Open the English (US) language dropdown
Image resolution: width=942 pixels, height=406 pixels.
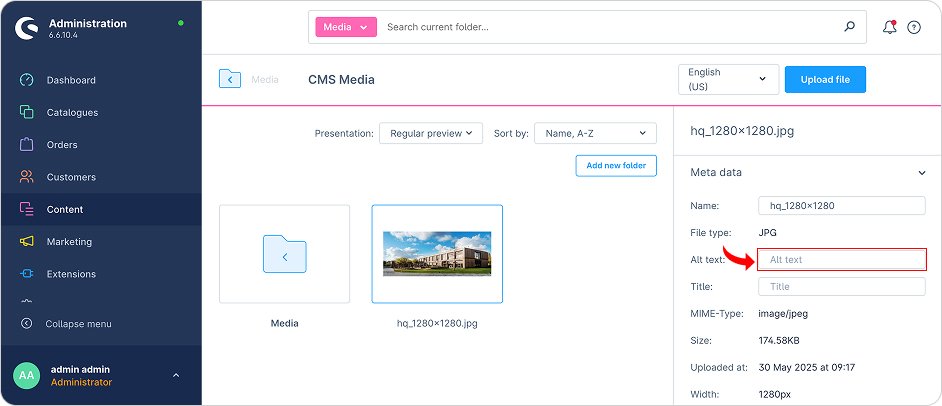(728, 80)
